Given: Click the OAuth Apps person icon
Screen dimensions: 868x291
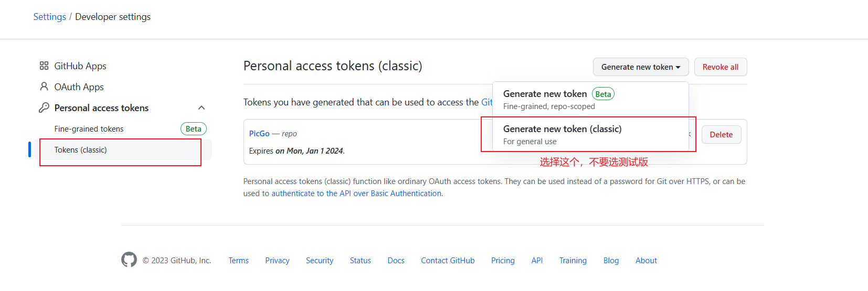Looking at the screenshot, I should pyautogui.click(x=44, y=87).
